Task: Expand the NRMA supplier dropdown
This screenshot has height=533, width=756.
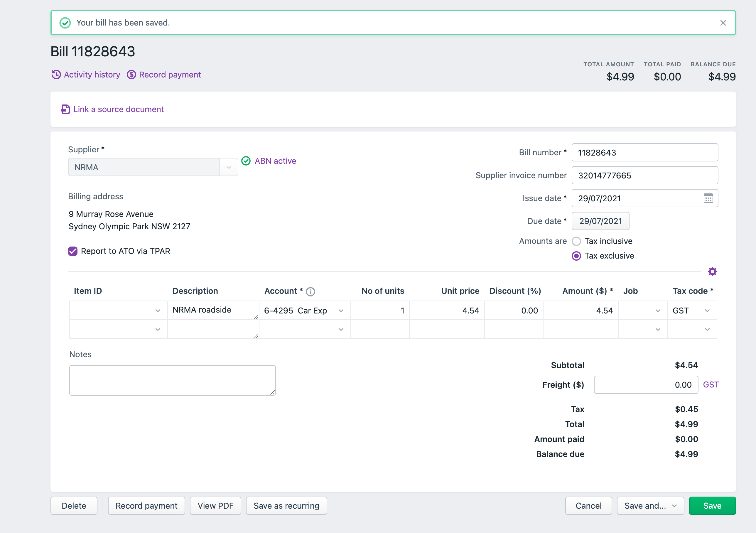Action: (229, 167)
